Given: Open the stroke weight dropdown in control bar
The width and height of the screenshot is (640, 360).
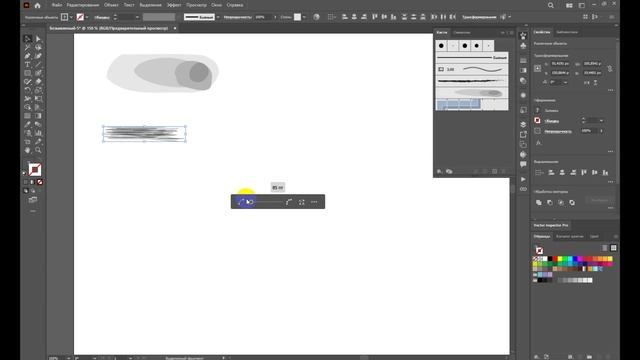Looking at the screenshot, I should (137, 17).
